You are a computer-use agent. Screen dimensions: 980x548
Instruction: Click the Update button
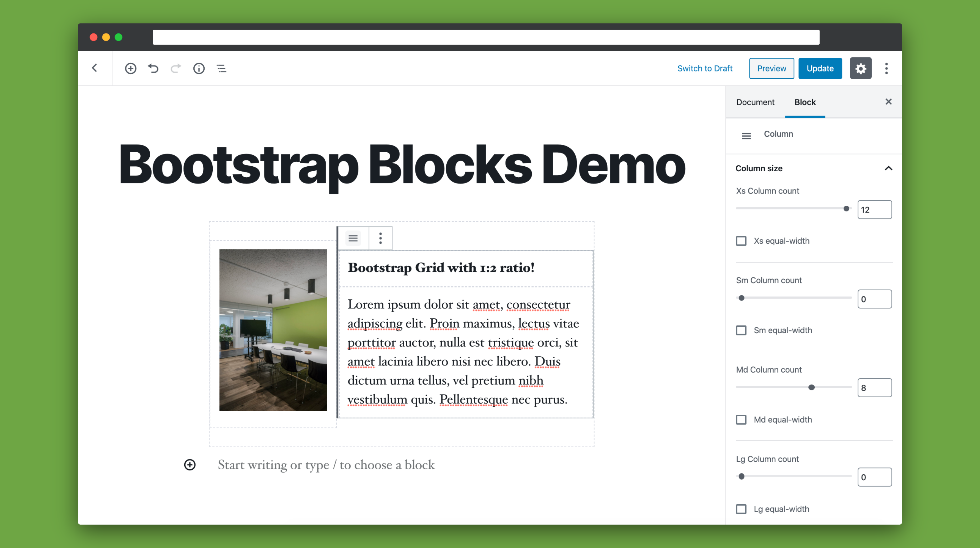coord(820,69)
